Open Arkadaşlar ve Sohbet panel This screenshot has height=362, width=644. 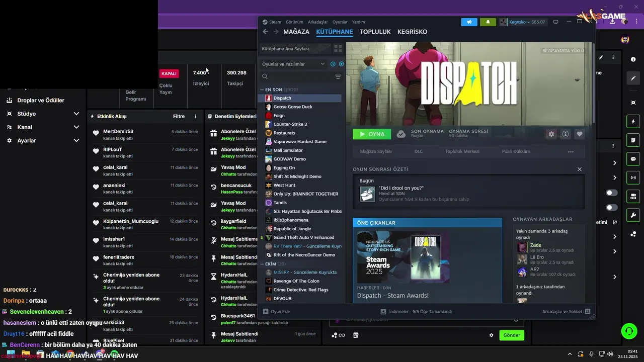[566, 312]
